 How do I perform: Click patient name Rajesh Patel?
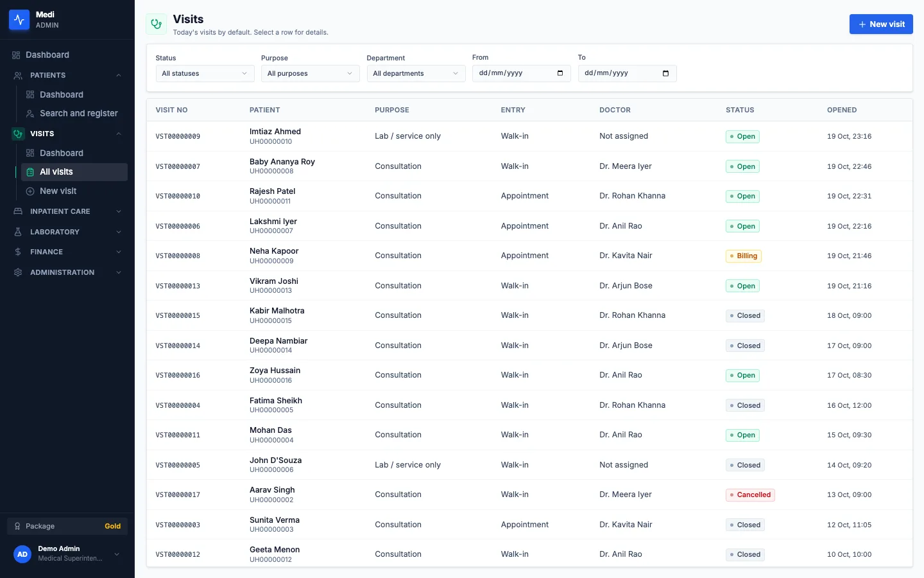pos(273,191)
